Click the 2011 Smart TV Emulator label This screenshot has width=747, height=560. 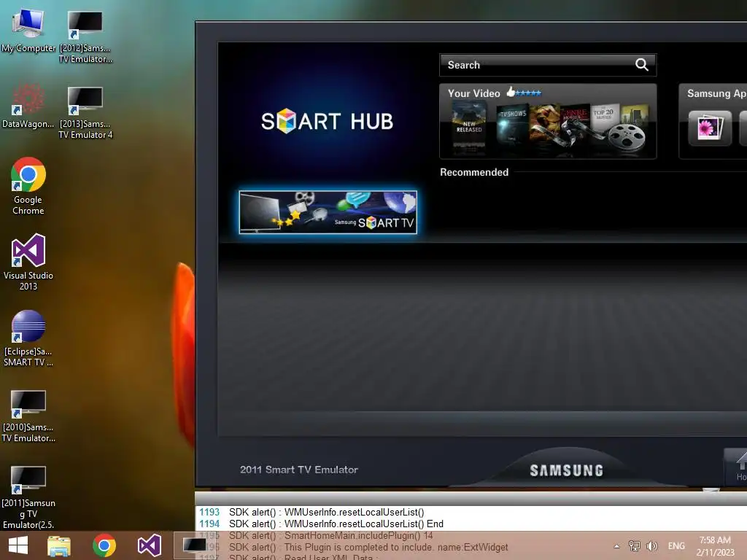(x=299, y=470)
